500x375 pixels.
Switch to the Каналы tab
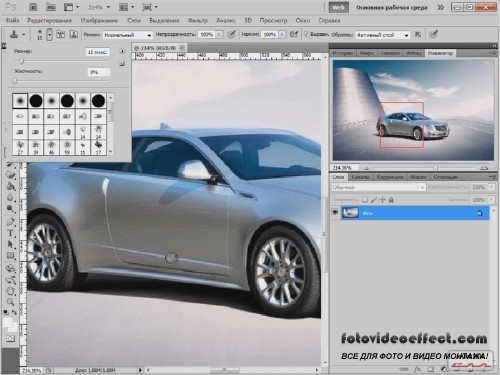pyautogui.click(x=360, y=177)
